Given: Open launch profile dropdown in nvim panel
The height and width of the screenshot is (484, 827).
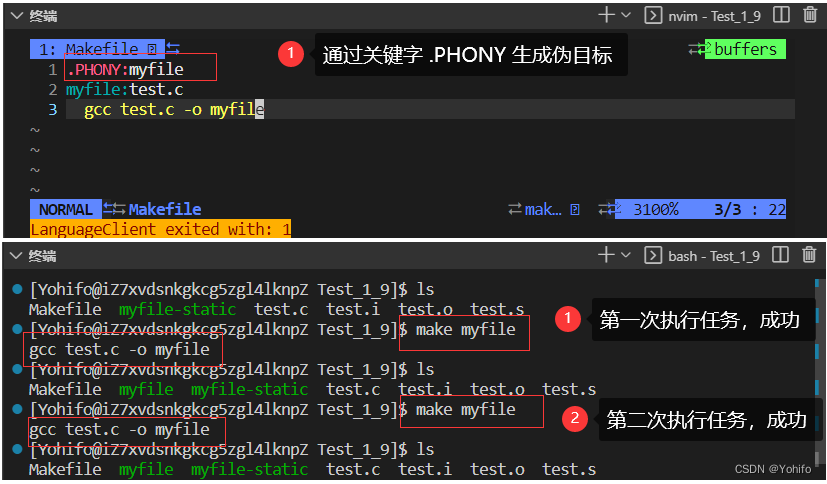Looking at the screenshot, I should (626, 15).
